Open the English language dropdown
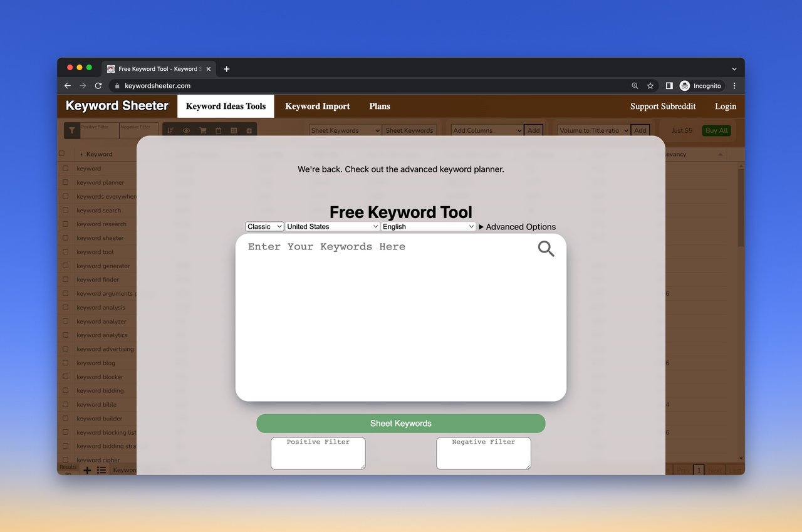 (429, 227)
